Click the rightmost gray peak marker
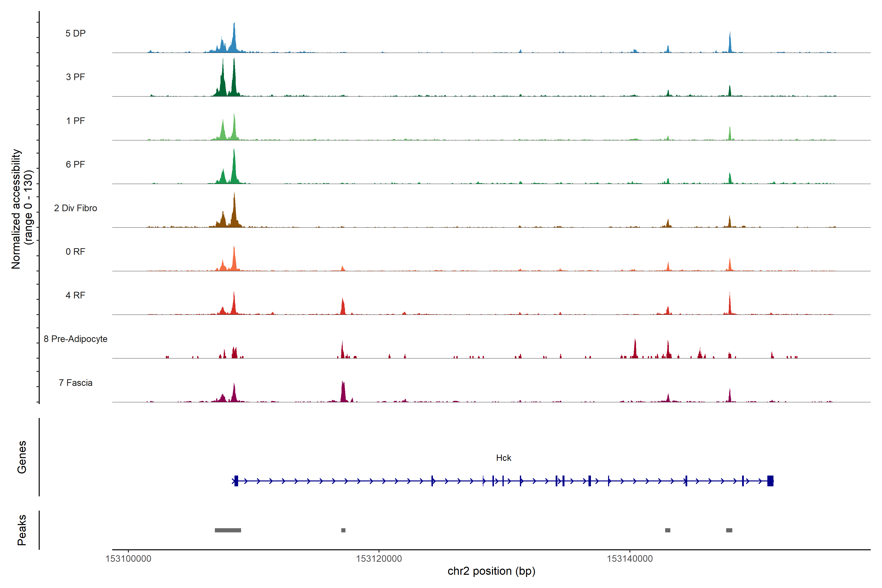The height and width of the screenshot is (588, 882). tap(729, 530)
